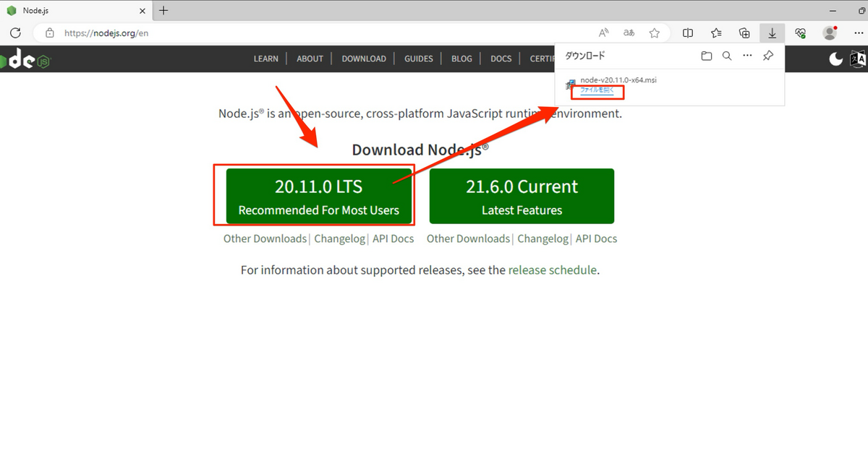The height and width of the screenshot is (459, 868).
Task: Open API Docs under LTS
Action: (x=393, y=239)
